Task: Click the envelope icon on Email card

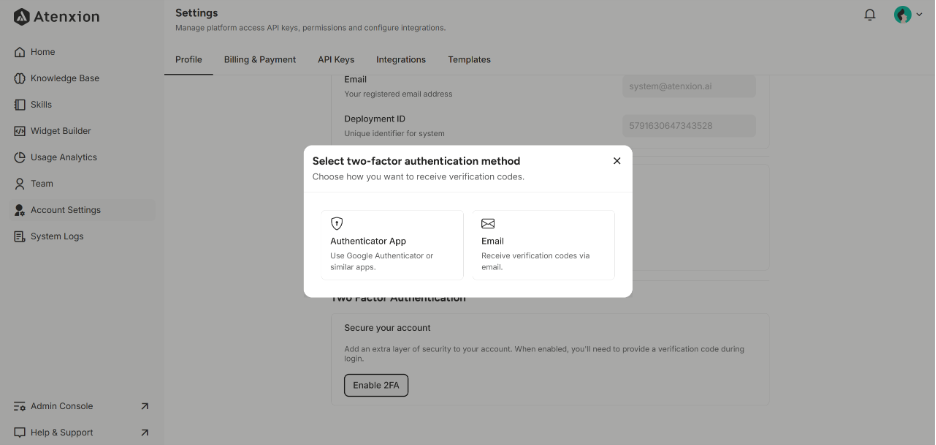Action: [x=488, y=223]
